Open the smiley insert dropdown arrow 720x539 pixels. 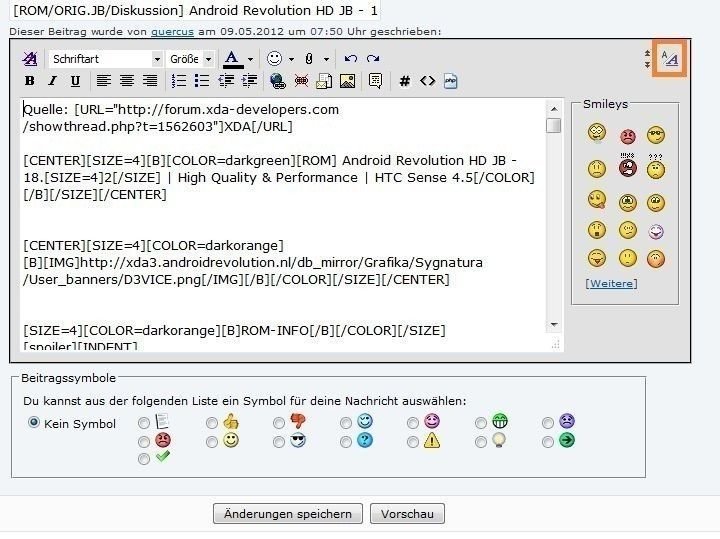291,59
